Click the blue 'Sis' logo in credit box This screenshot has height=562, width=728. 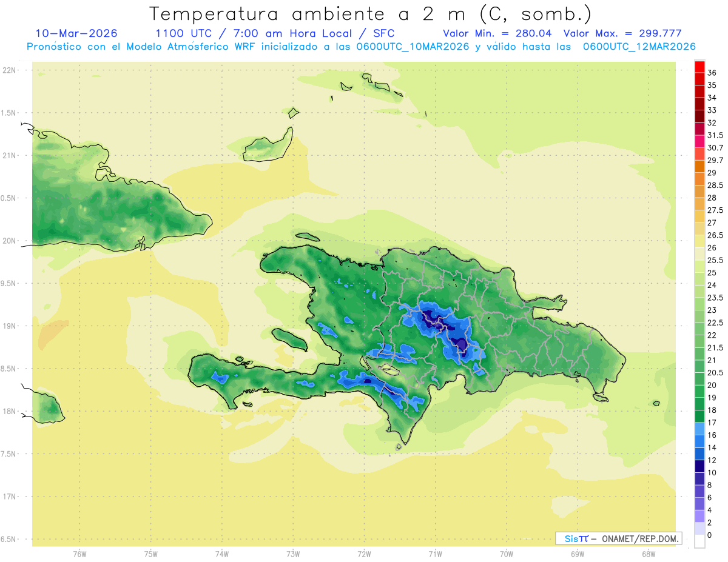coord(571,538)
